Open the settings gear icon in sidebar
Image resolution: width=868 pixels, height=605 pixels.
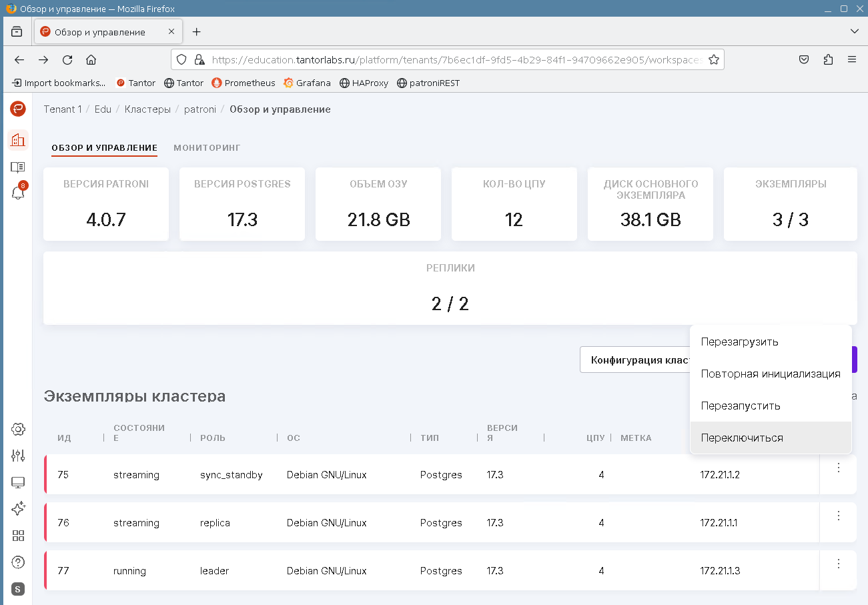point(18,429)
